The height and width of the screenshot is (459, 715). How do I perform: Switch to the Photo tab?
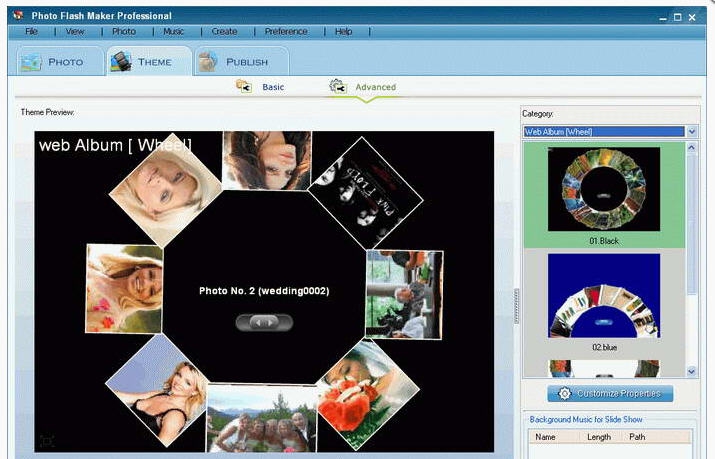click(59, 61)
